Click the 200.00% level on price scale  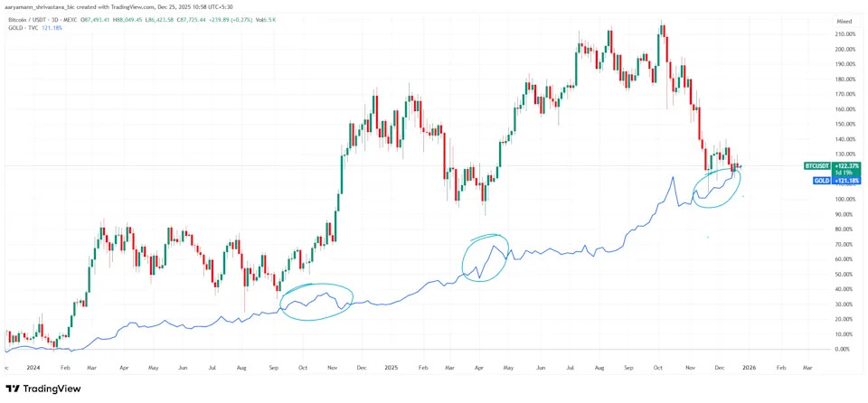847,50
